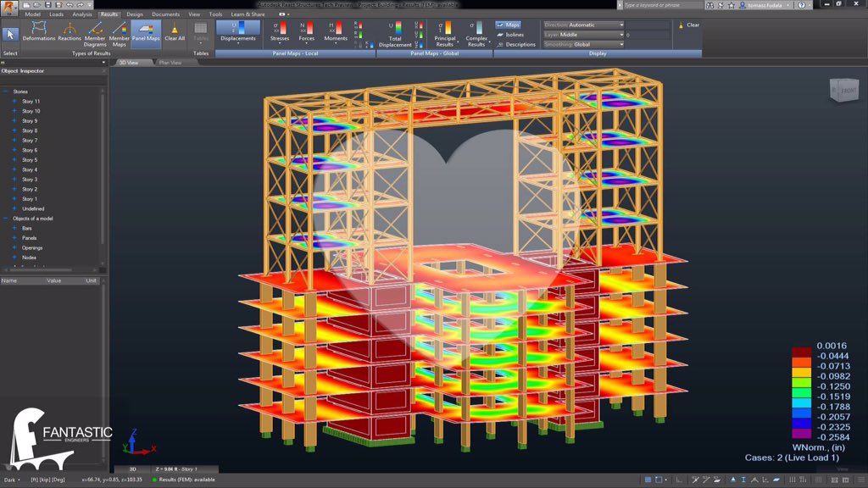Activate the Panel Maps tool
The width and height of the screenshot is (868, 488).
point(146,29)
